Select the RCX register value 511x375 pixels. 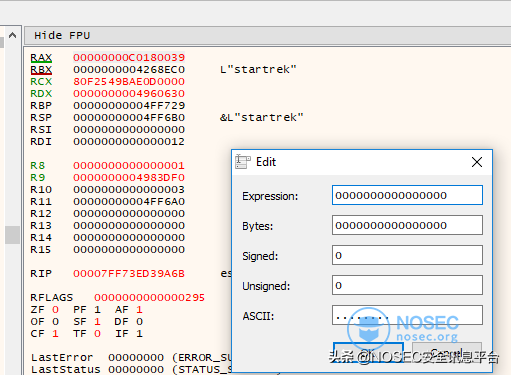(x=129, y=82)
